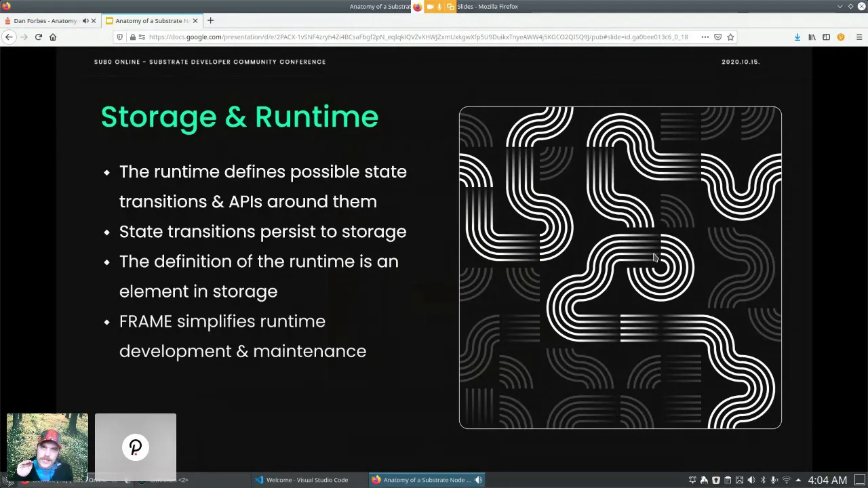Viewport: 868px width, 488px height.
Task: Open page actions three-dot menu
Action: pyautogui.click(x=705, y=37)
